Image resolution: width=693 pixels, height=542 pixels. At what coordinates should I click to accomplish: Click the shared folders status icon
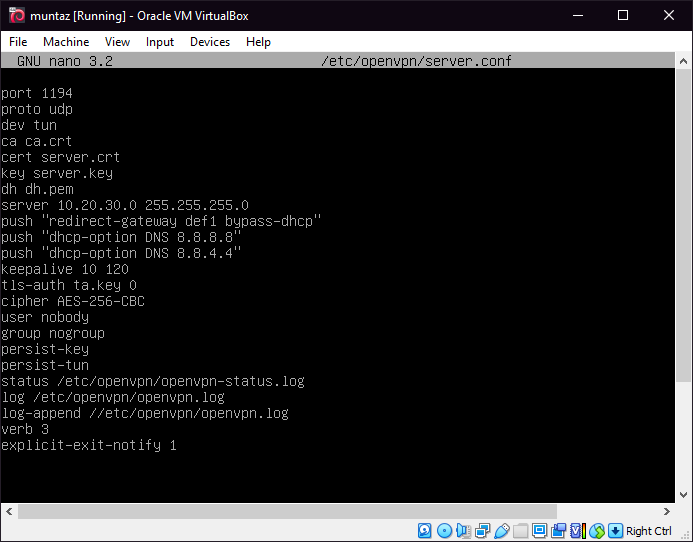click(521, 531)
